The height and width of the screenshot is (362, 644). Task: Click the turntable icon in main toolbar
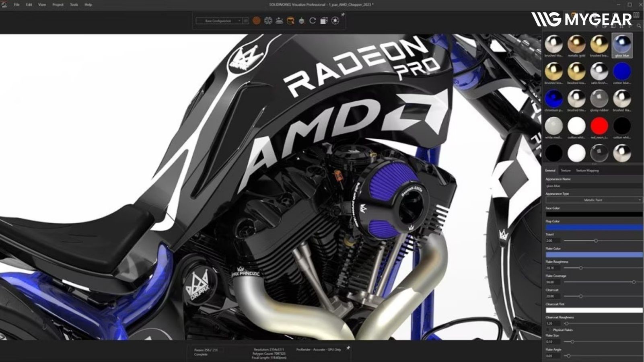[x=279, y=21]
